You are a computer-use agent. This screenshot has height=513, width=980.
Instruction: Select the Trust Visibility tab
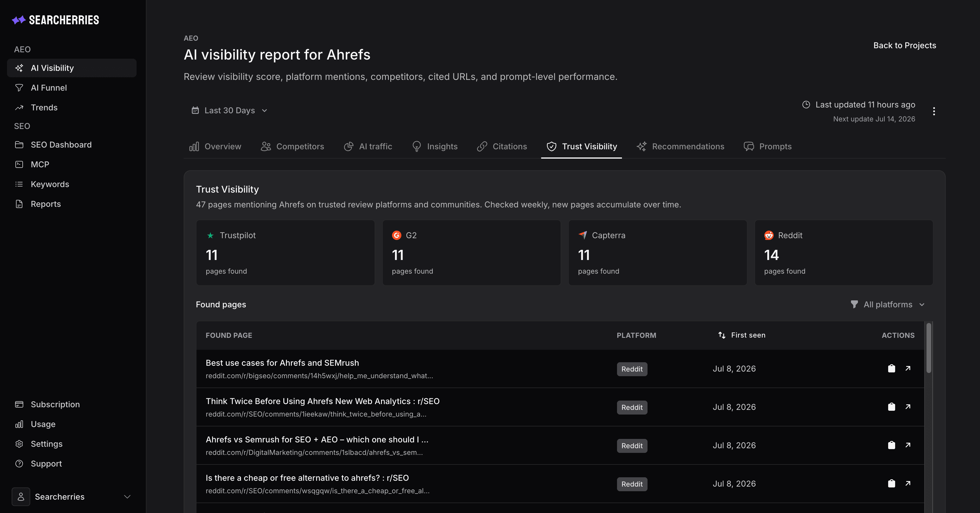581,146
